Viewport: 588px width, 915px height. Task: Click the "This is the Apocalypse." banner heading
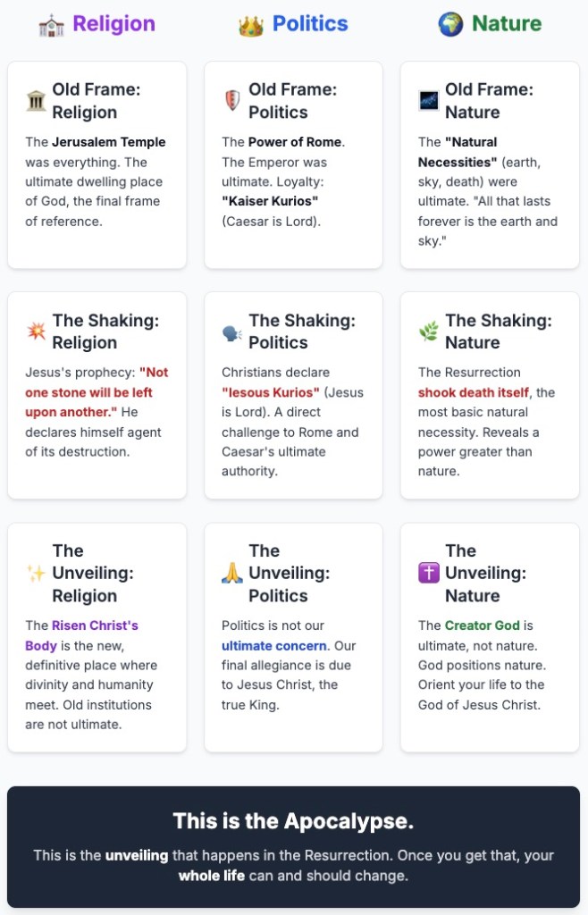click(293, 821)
